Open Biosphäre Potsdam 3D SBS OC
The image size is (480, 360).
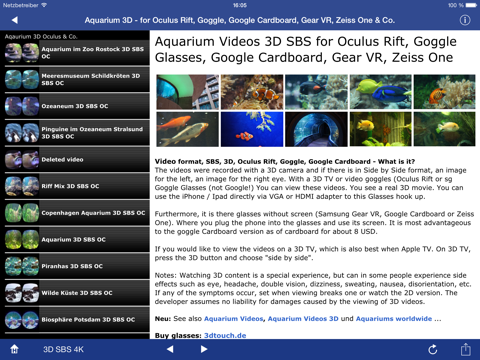[77, 319]
